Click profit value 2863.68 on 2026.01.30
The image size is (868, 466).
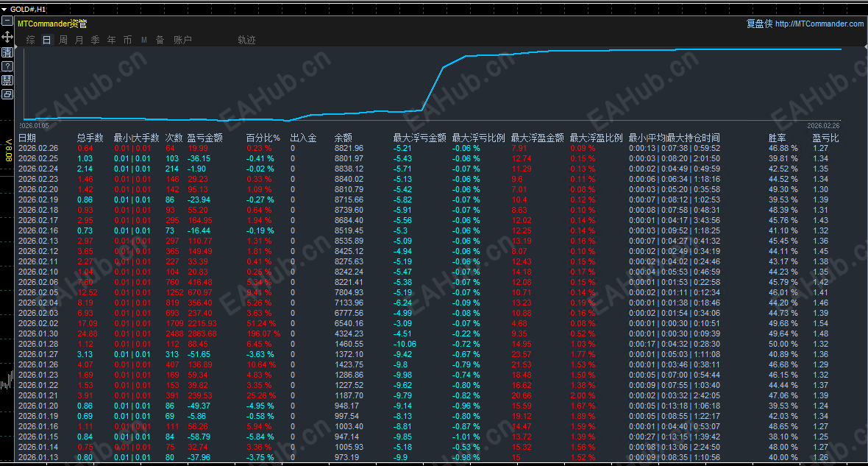point(202,333)
